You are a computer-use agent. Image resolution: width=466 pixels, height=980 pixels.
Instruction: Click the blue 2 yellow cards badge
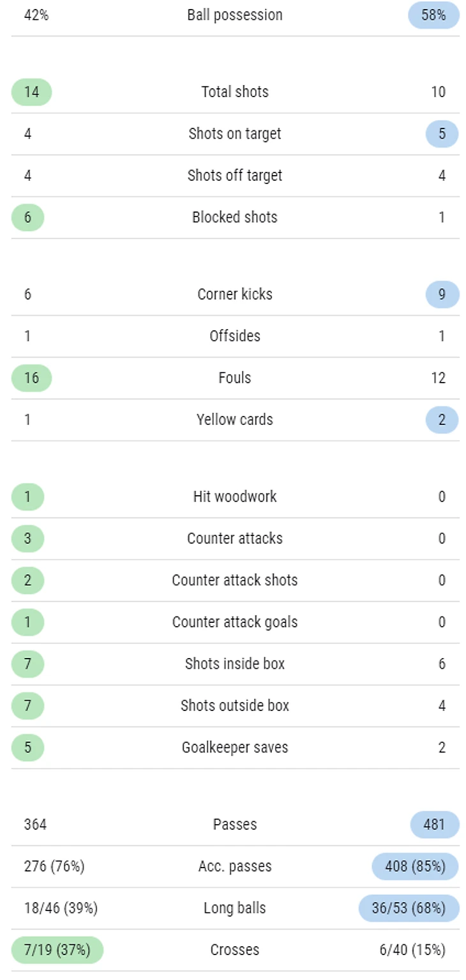[x=442, y=420]
